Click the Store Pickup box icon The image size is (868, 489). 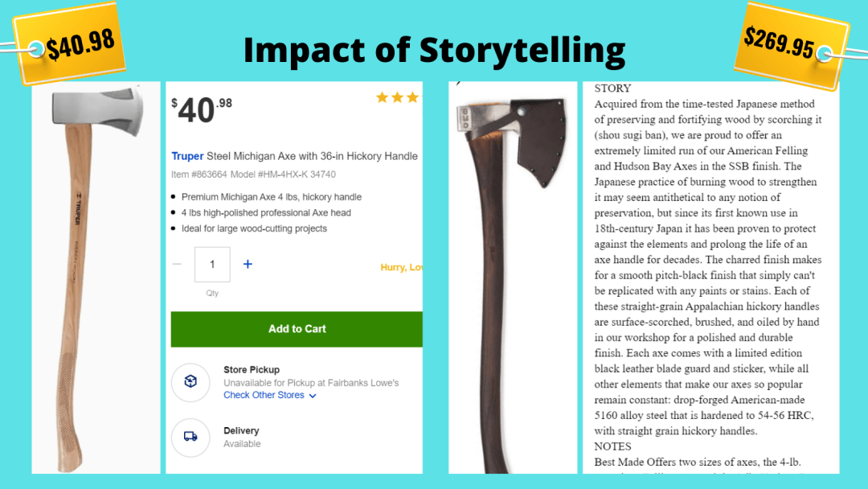pos(190,381)
